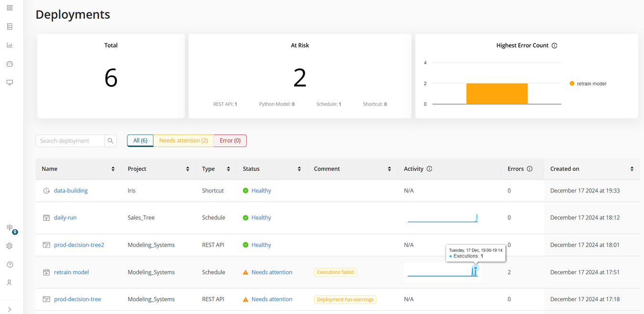Image resolution: width=644 pixels, height=314 pixels.
Task: Click the search magnifier button
Action: (x=111, y=141)
